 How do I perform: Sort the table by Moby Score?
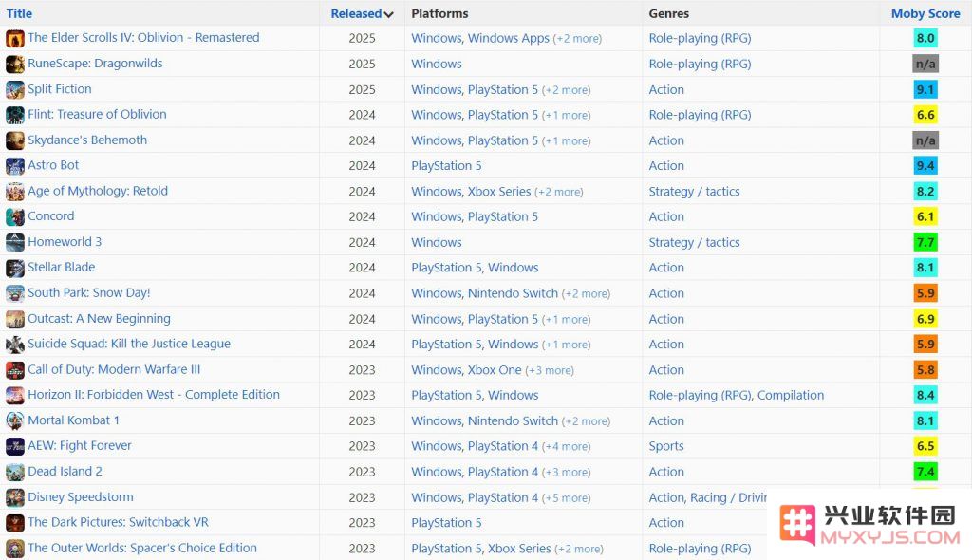925,13
